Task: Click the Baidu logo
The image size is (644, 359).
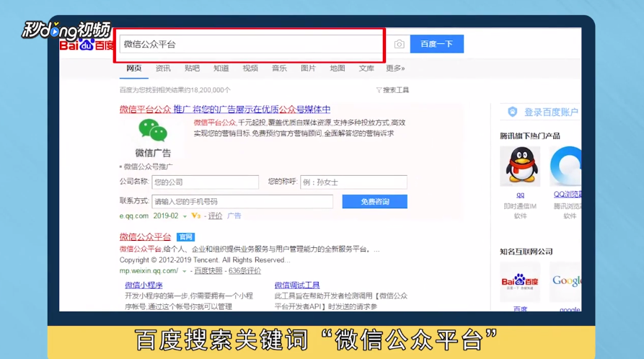Action: click(87, 45)
